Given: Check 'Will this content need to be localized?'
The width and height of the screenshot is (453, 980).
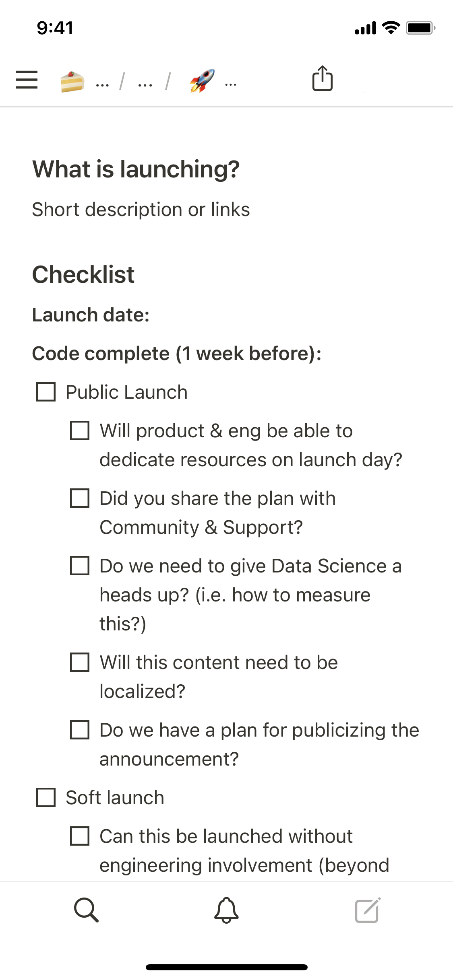Looking at the screenshot, I should (x=80, y=662).
